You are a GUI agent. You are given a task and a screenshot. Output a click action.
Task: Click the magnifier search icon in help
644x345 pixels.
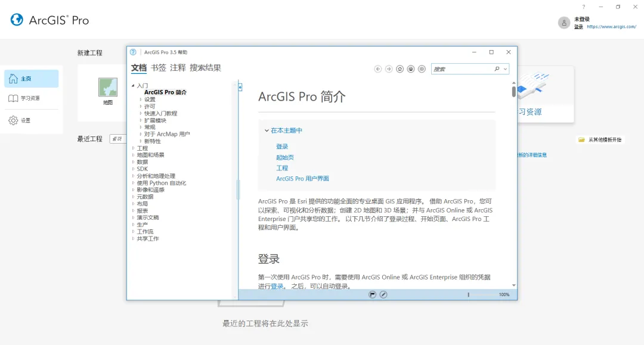(x=497, y=69)
